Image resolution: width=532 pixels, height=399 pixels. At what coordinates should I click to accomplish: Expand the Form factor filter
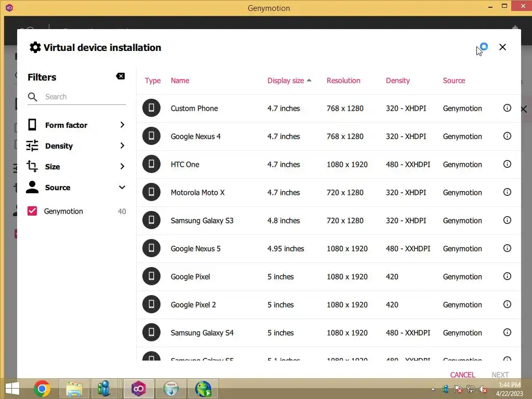tap(76, 125)
